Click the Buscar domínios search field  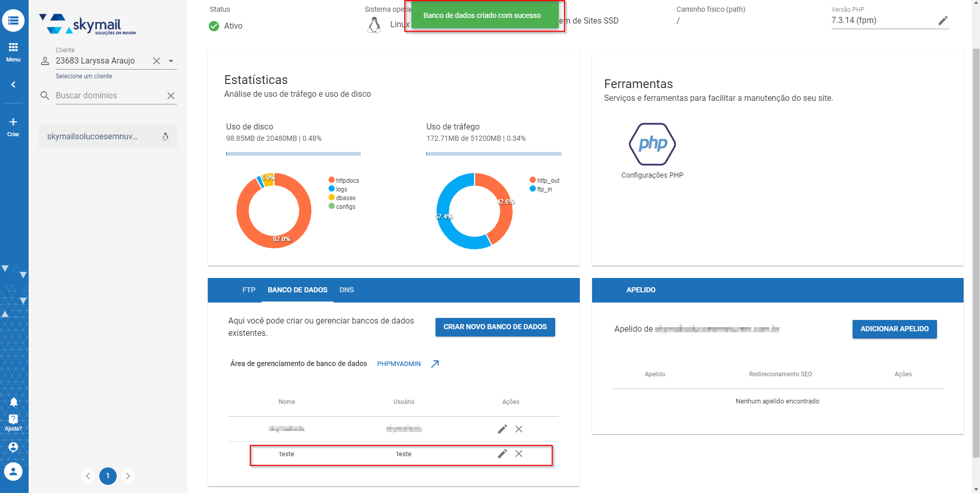(110, 96)
